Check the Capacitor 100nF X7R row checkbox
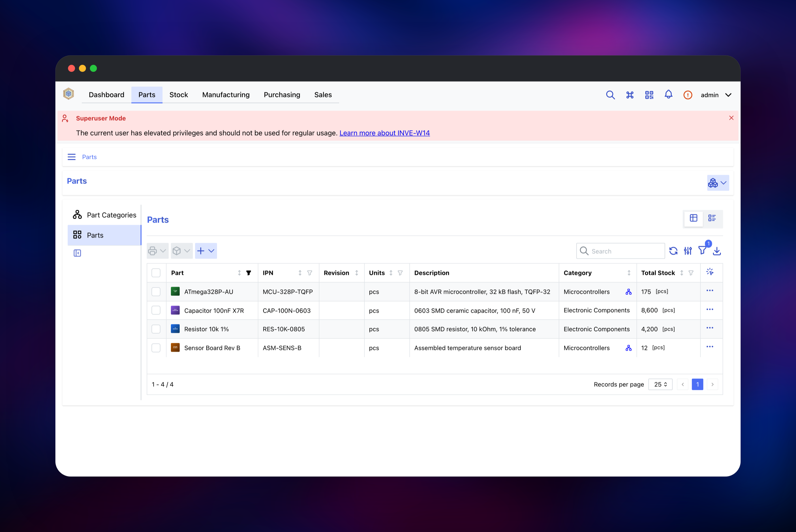The image size is (796, 532). [x=156, y=310]
